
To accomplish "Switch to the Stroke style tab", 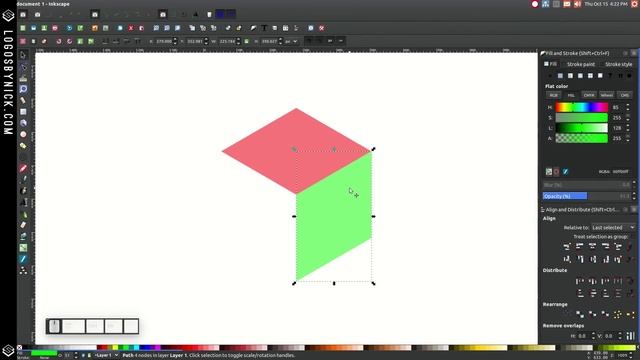I will tap(618, 64).
